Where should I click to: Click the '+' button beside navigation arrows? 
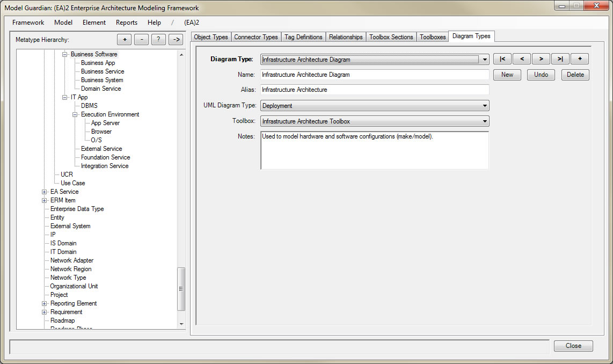[x=580, y=59]
